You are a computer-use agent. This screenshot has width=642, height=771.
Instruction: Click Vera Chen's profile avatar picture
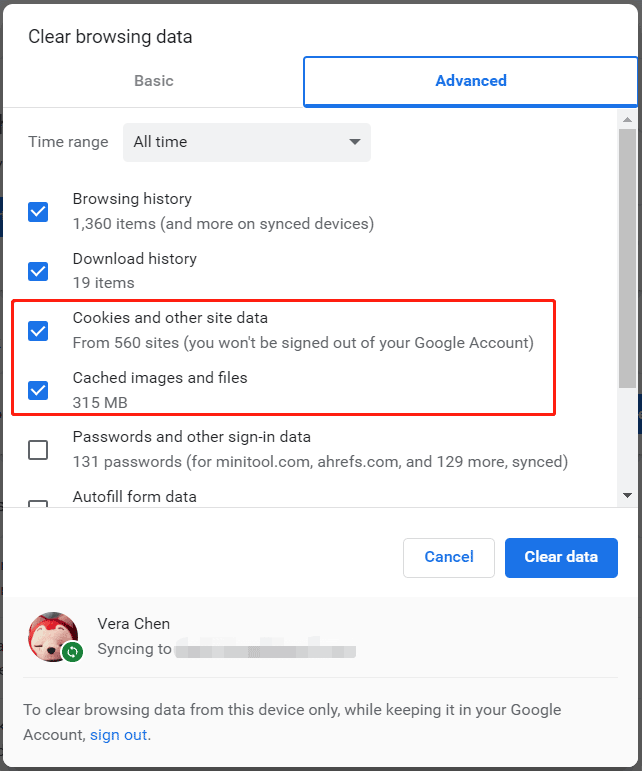53,636
